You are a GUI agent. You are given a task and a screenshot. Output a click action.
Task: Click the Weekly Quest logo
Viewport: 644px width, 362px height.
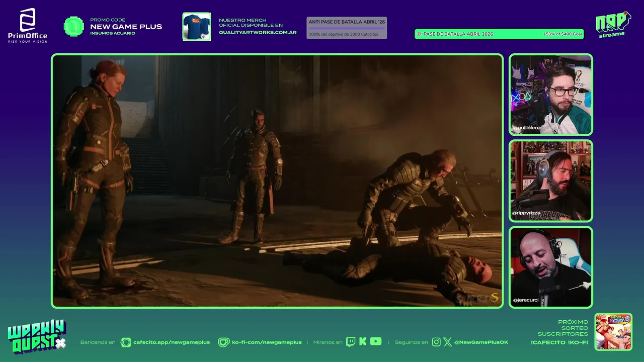point(36,336)
